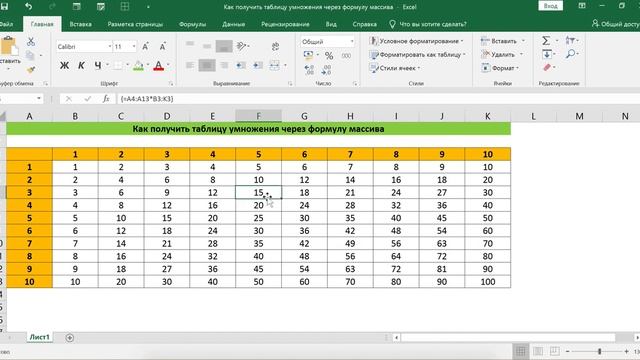Undo the last action in the quick access toolbar
Screen dimensions: 640x360
pos(28,7)
